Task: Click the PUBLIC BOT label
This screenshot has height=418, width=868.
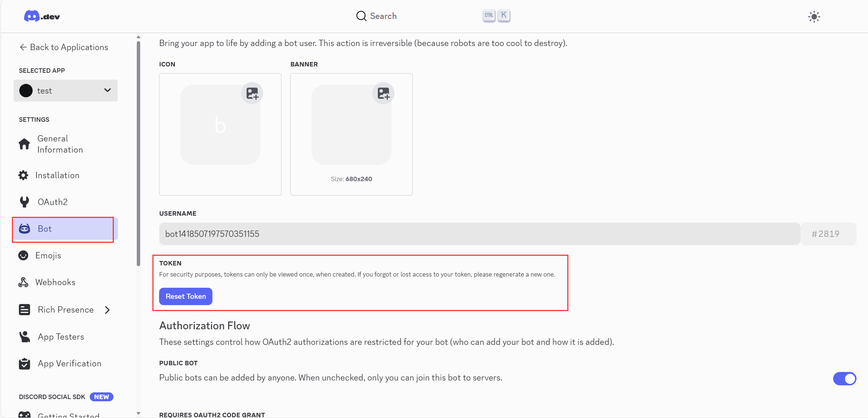Action: pyautogui.click(x=178, y=363)
